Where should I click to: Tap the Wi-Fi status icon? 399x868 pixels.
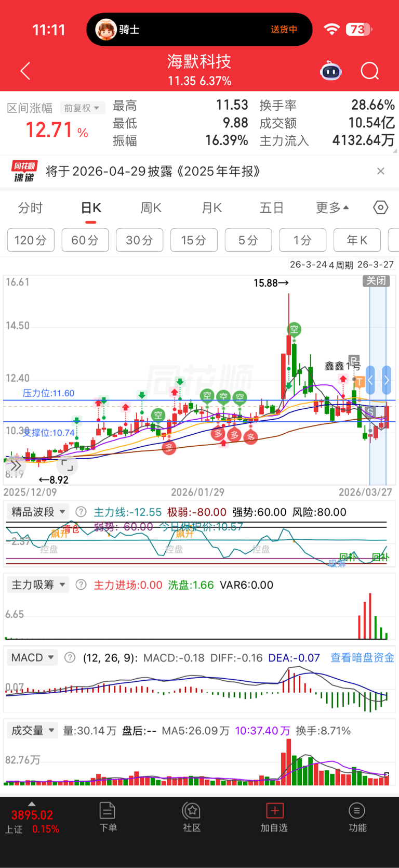click(x=331, y=30)
